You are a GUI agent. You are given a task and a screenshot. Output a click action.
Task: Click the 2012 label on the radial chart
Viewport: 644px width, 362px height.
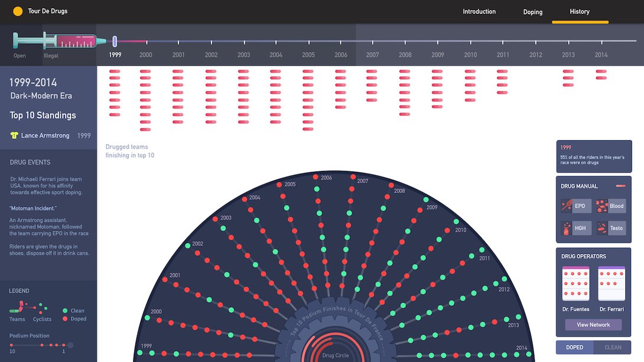coord(504,289)
